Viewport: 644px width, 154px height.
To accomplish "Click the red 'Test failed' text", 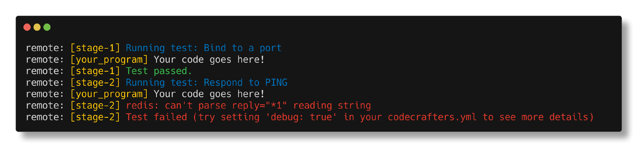I will [156, 117].
